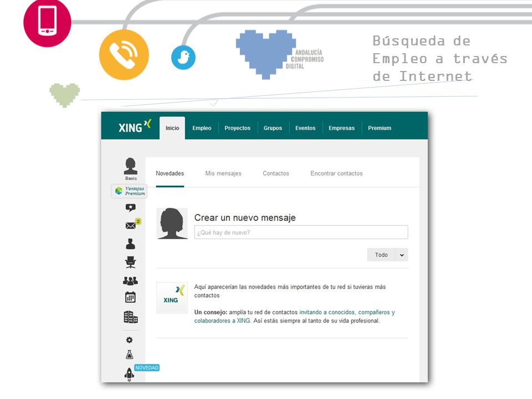This screenshot has width=532, height=399.
Task: Open the Eventos menu tab
Action: 305,128
